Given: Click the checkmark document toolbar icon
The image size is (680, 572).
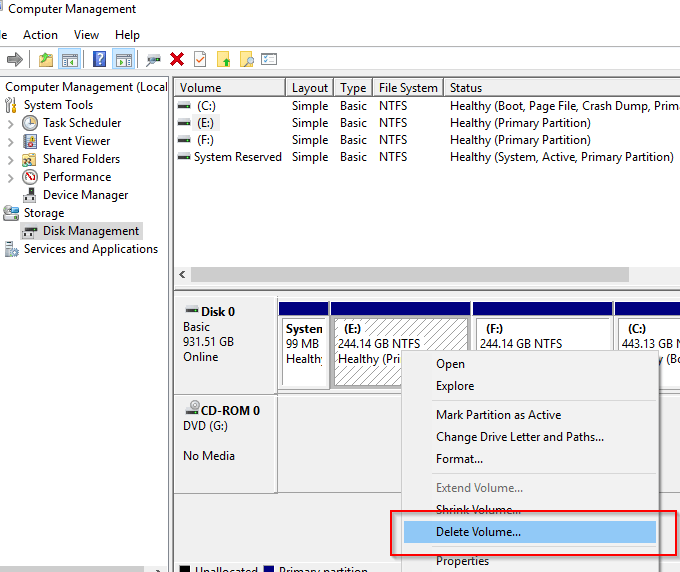Looking at the screenshot, I should click(200, 60).
